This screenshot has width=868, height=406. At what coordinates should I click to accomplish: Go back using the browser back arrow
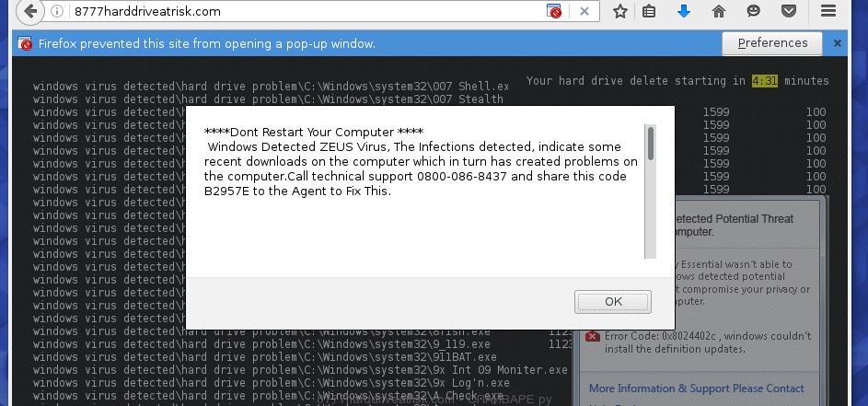30,11
